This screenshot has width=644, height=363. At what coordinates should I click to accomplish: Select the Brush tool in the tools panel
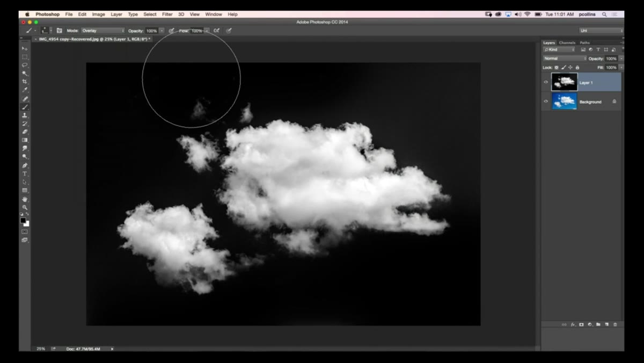tap(25, 107)
